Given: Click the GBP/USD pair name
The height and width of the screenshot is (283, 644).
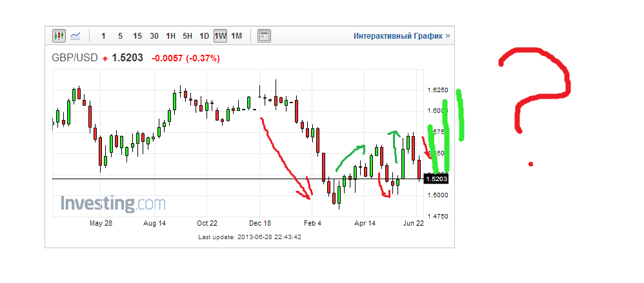Looking at the screenshot, I should [75, 58].
